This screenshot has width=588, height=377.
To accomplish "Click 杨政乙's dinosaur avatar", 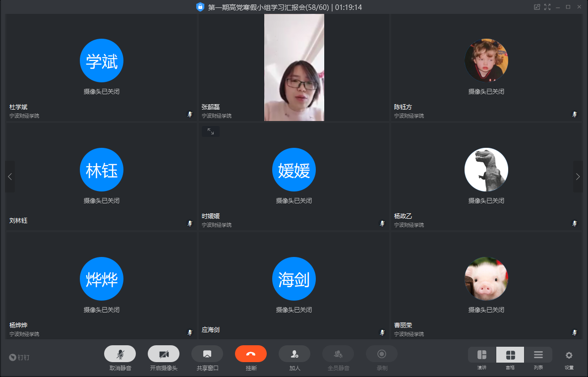I will pyautogui.click(x=486, y=170).
